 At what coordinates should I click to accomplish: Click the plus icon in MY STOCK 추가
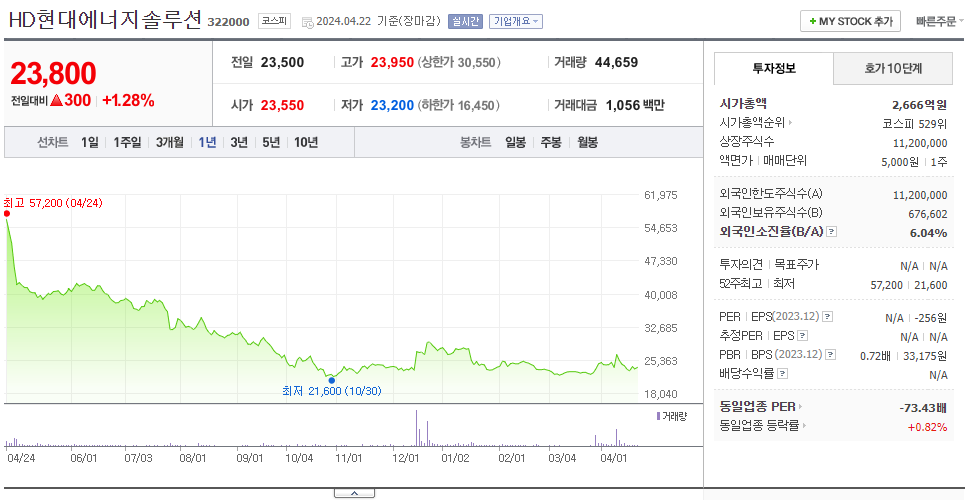coord(812,22)
